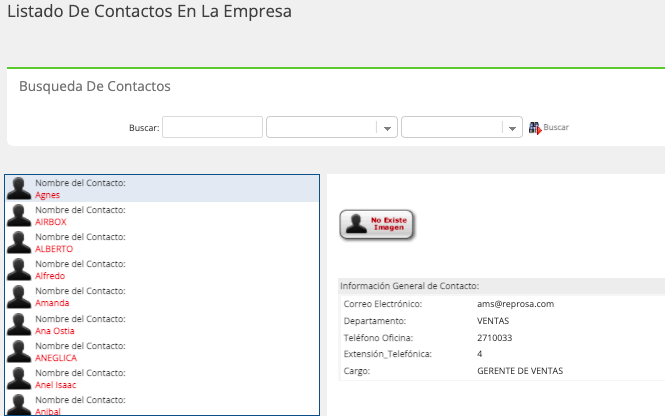This screenshot has height=416, width=665.
Task: Select contact name Amanda
Action: 52,303
